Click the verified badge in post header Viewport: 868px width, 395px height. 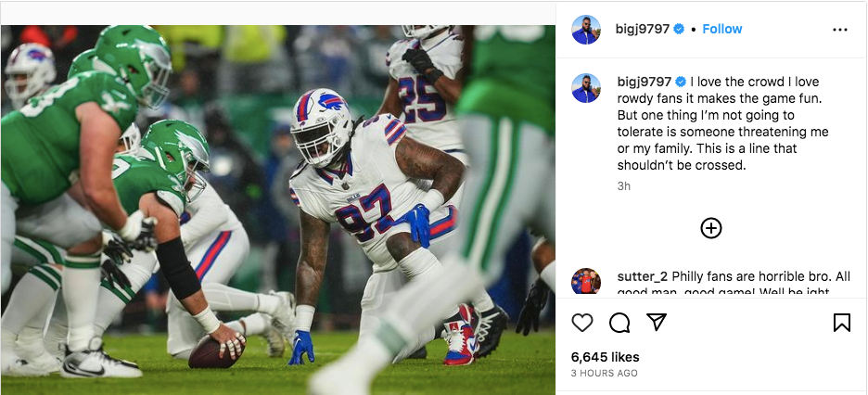(x=679, y=30)
